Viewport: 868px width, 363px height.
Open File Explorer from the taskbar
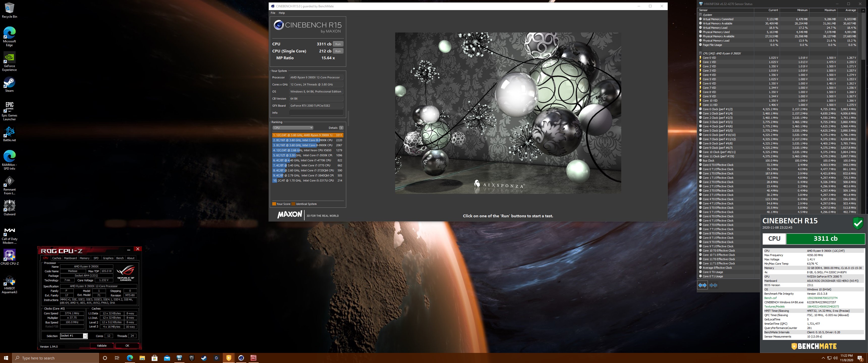point(142,358)
